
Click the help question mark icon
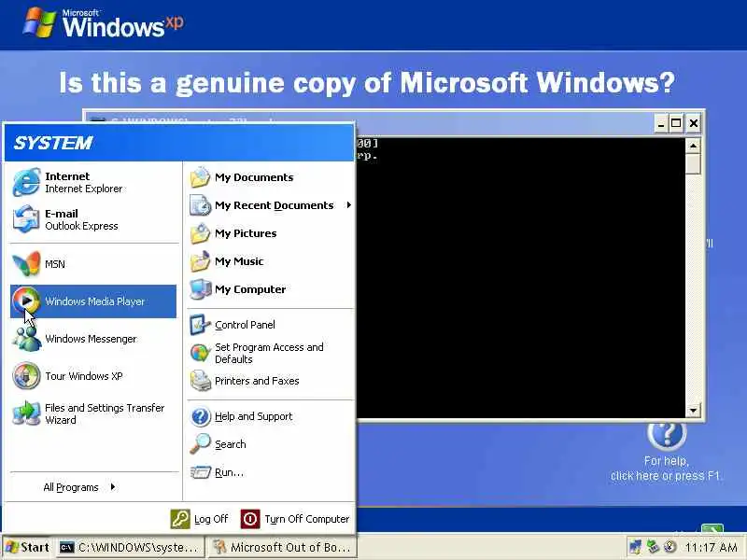667,435
